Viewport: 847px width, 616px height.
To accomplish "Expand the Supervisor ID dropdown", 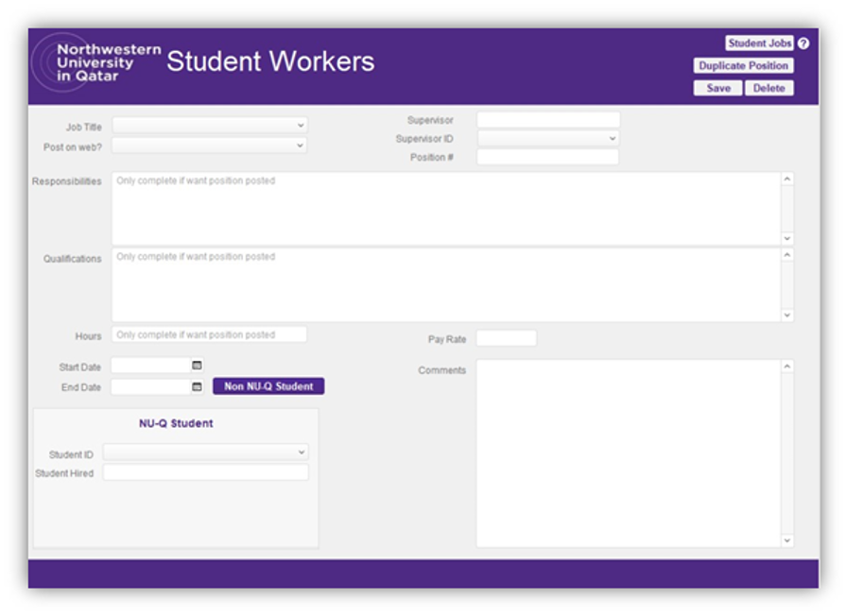I will point(547,138).
